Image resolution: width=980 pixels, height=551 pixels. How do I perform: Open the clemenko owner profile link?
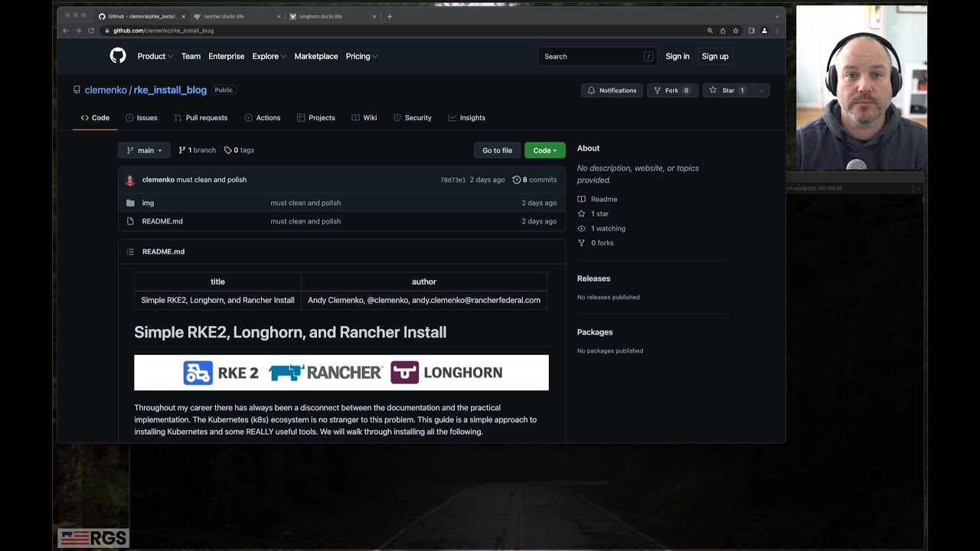point(106,90)
